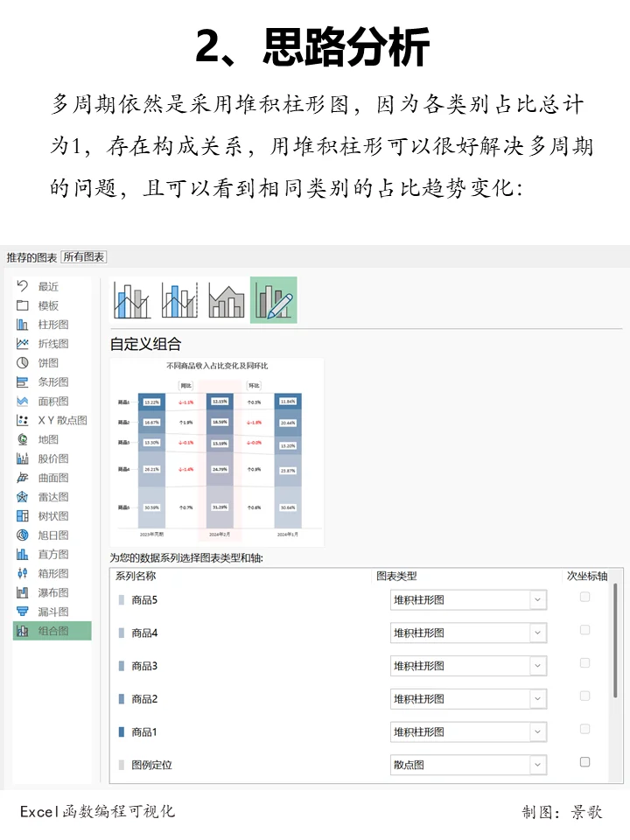Screen dimensions: 630x840
Task: Choose the Area chart (面积图) icon
Action: 22,402
